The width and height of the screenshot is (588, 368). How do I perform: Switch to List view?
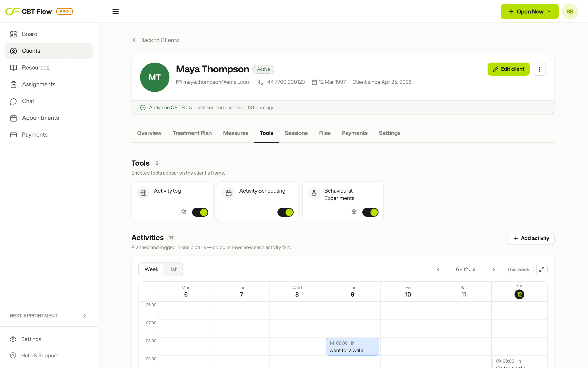[172, 269]
